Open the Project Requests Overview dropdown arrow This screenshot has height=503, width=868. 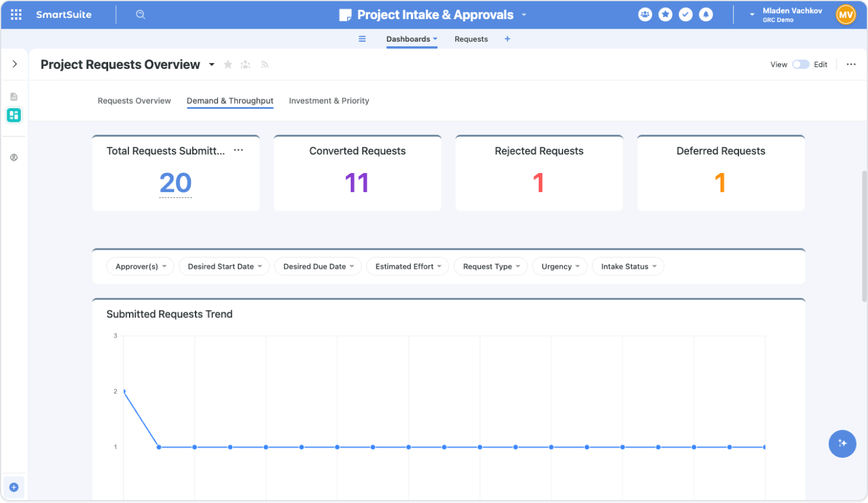[x=212, y=64]
